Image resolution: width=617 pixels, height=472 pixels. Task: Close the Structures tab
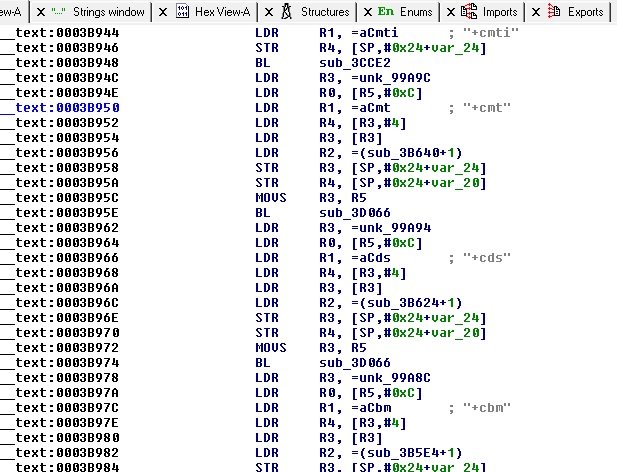[x=269, y=12]
